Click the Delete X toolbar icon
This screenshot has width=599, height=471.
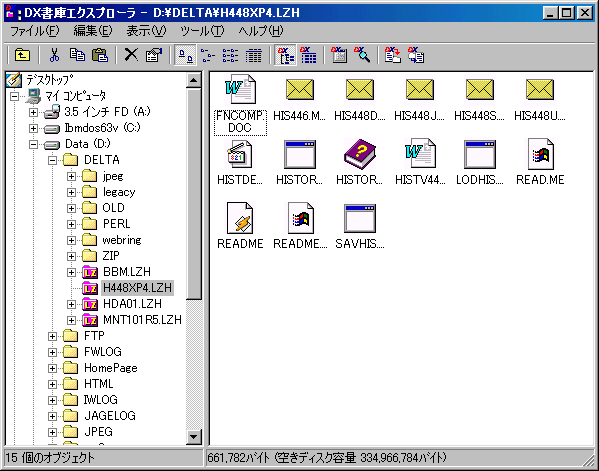(131, 55)
